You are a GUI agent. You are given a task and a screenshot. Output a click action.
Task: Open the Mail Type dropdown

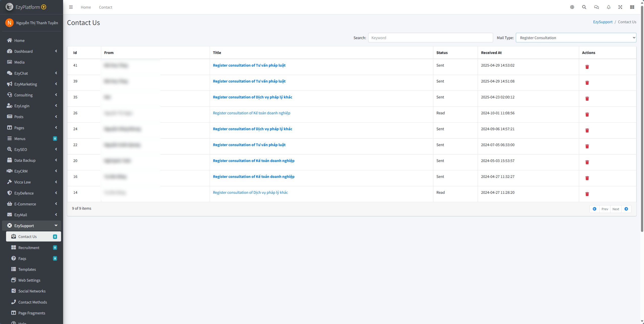(x=576, y=38)
